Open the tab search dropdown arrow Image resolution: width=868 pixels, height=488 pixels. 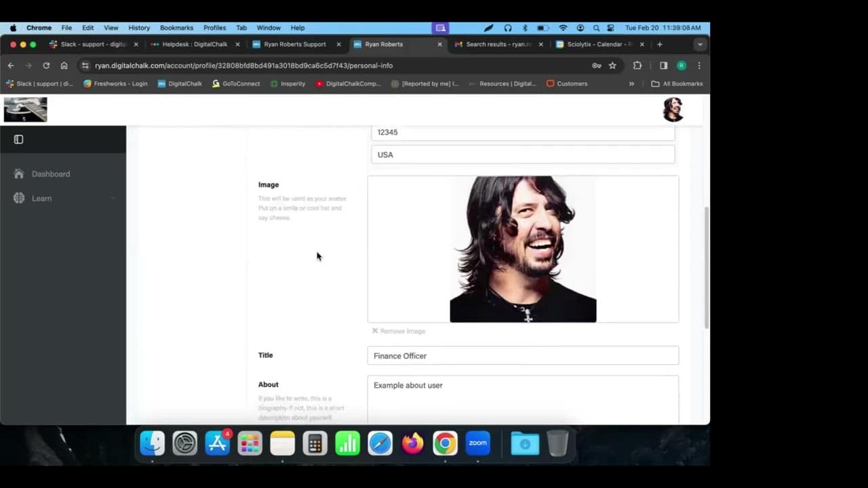coord(700,44)
